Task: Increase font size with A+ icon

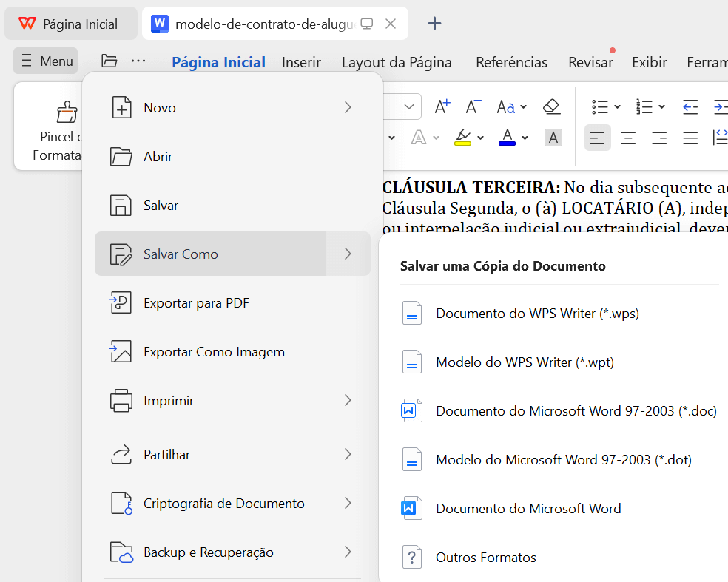Action: pos(442,106)
